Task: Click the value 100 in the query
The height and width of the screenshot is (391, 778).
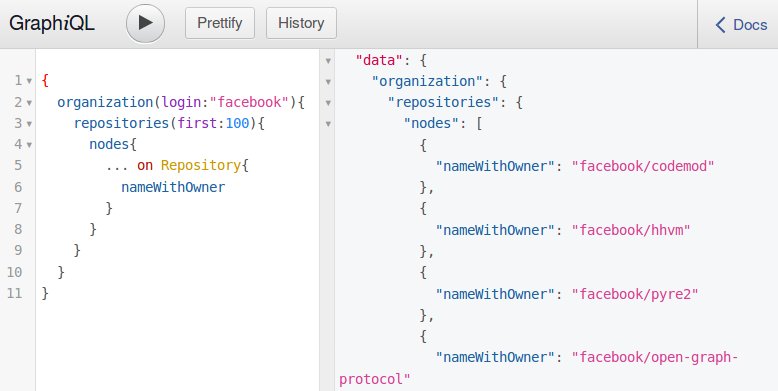Action: [x=238, y=123]
